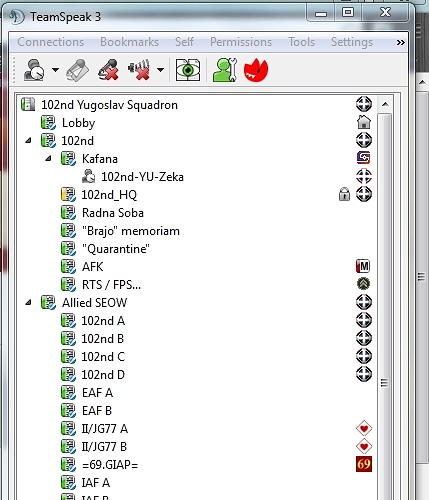Toggle the green eye subscribe-all icon
Screen dimensions: 429x500
188,70
